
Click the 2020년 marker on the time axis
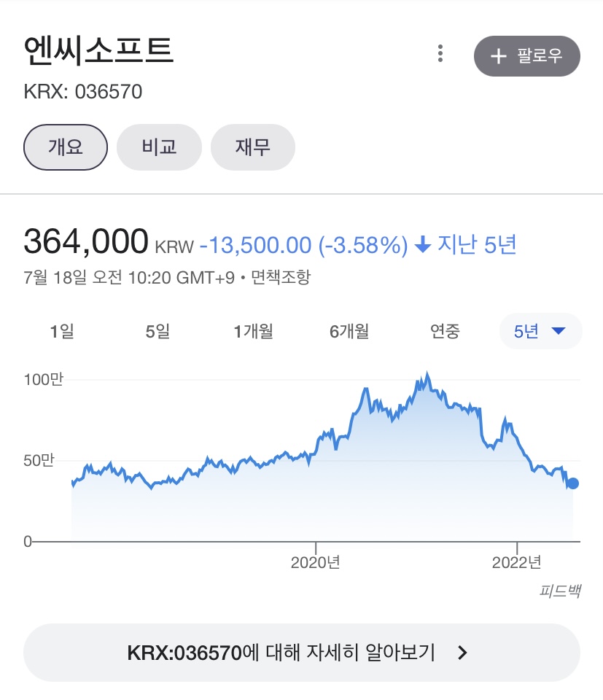pos(315,562)
